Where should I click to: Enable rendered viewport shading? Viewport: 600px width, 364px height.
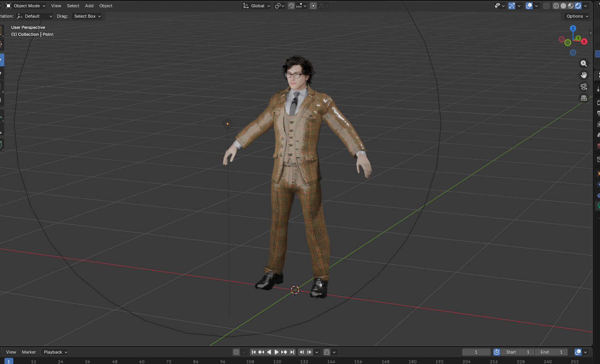click(578, 6)
